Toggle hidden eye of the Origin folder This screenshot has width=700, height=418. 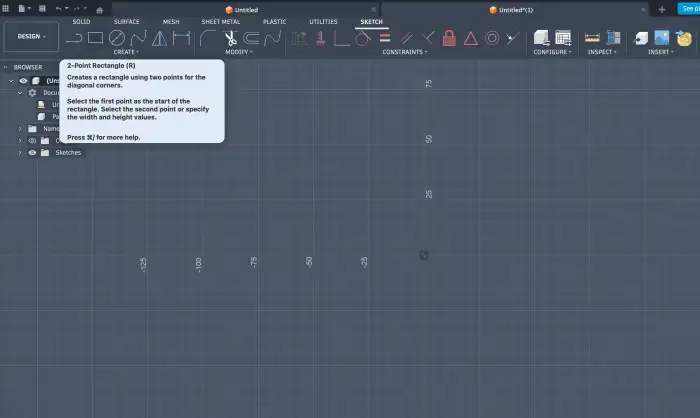coord(32,141)
